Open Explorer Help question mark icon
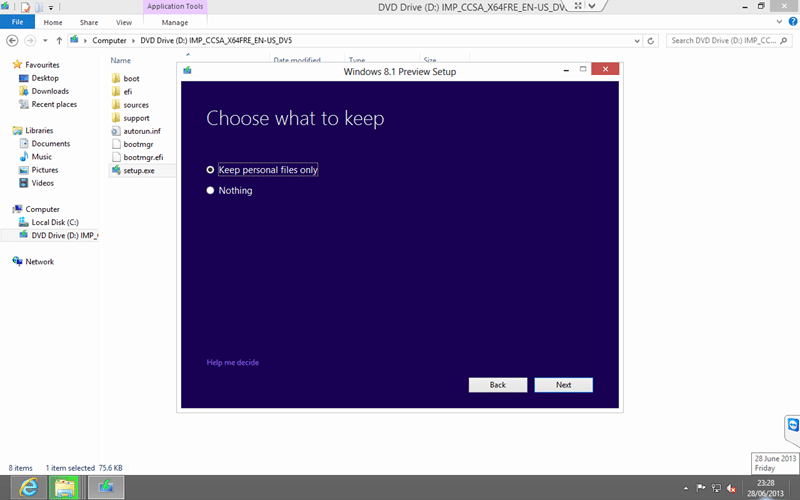 click(793, 21)
